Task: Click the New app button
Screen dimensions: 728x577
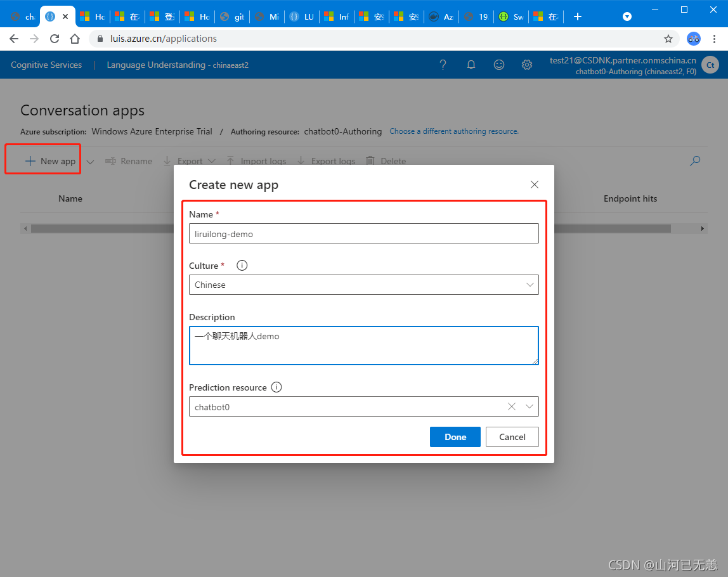Action: point(49,161)
